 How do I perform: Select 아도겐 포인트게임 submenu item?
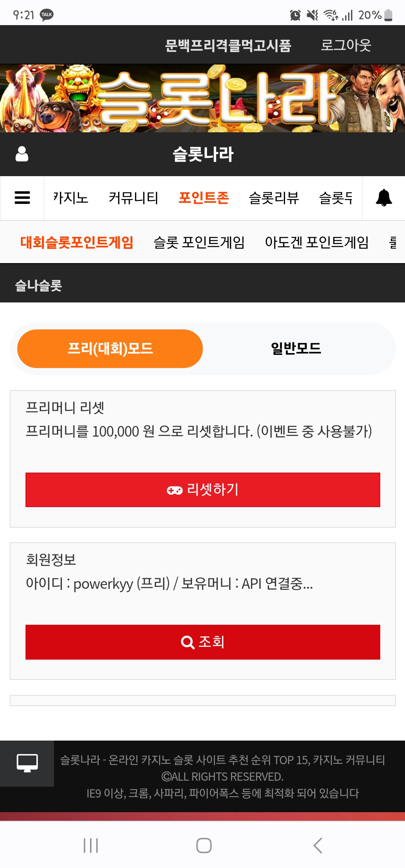point(317,242)
